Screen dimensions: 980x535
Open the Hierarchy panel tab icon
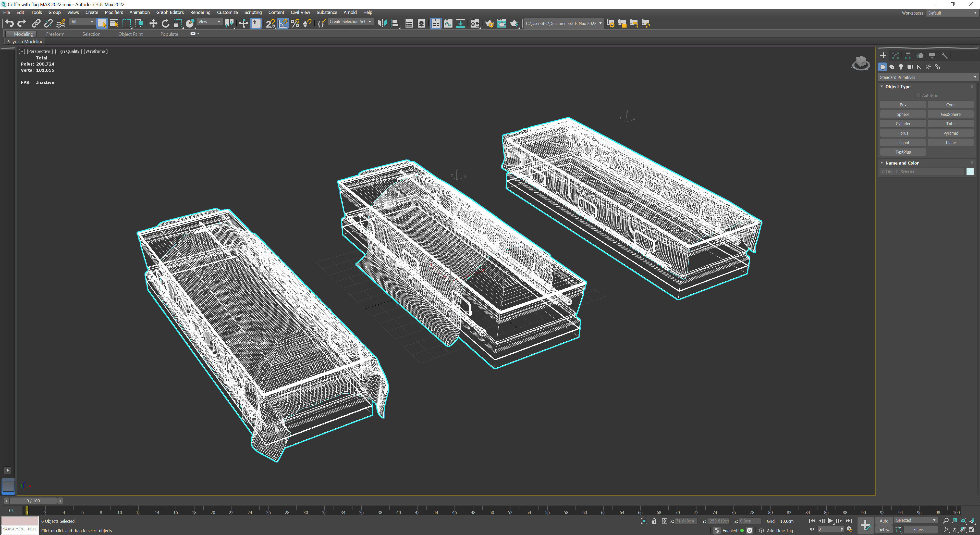pos(908,56)
